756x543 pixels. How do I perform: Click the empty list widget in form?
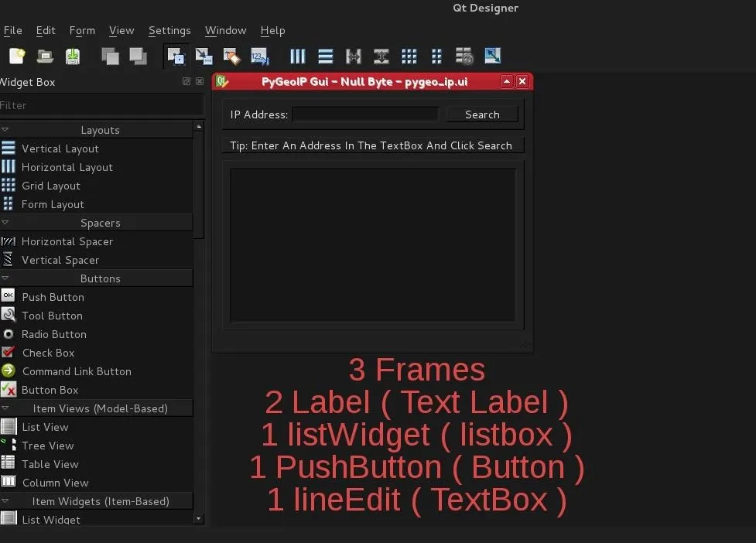pyautogui.click(x=373, y=244)
